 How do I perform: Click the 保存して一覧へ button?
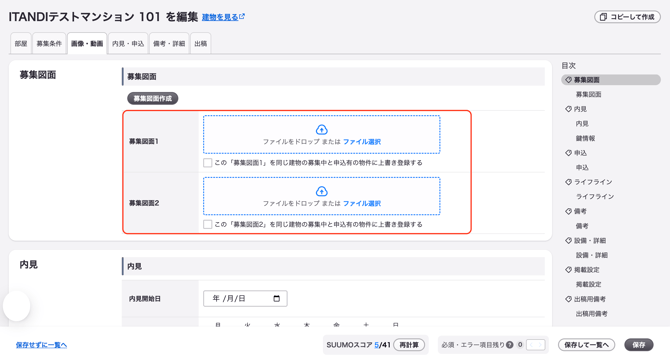point(586,345)
